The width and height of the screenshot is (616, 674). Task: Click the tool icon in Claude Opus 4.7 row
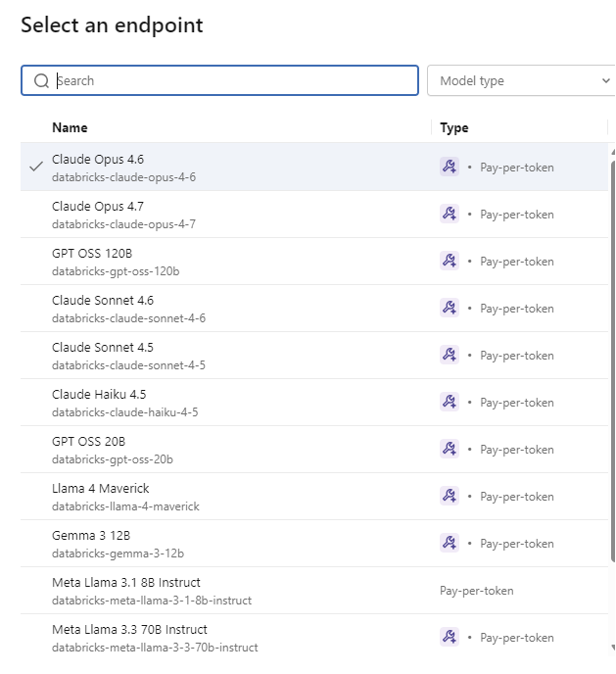(450, 214)
